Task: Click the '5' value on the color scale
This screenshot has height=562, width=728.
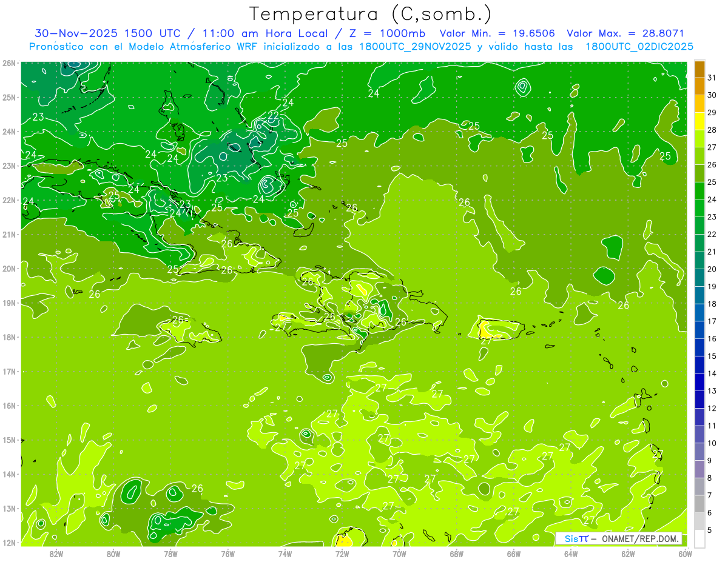Action: click(710, 530)
